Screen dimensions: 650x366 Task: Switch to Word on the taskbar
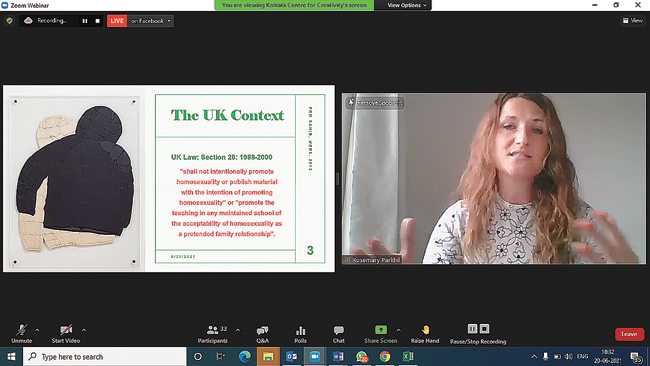tap(338, 356)
